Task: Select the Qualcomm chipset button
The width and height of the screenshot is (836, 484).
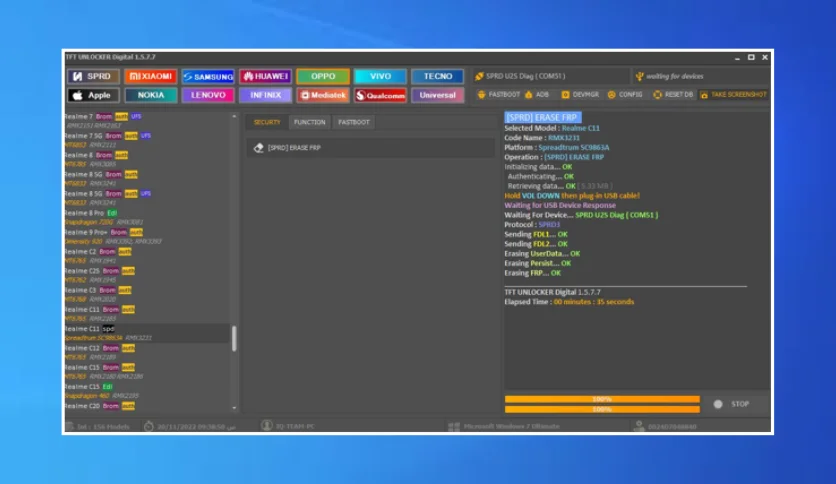Action: point(380,95)
